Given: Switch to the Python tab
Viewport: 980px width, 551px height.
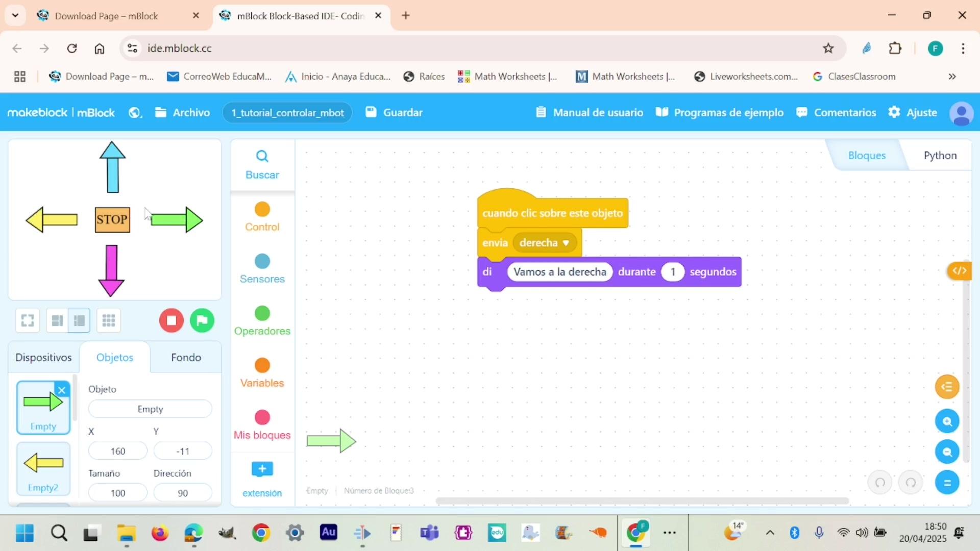Looking at the screenshot, I should click(940, 156).
